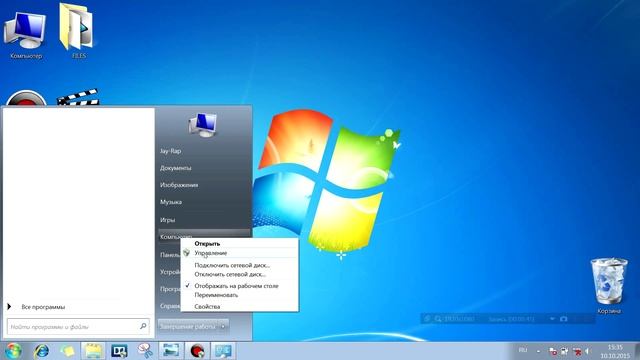This screenshot has height=360, width=640.
Task: Toggle 'Отображать на рабочем столе' checkmark
Action: (x=187, y=286)
